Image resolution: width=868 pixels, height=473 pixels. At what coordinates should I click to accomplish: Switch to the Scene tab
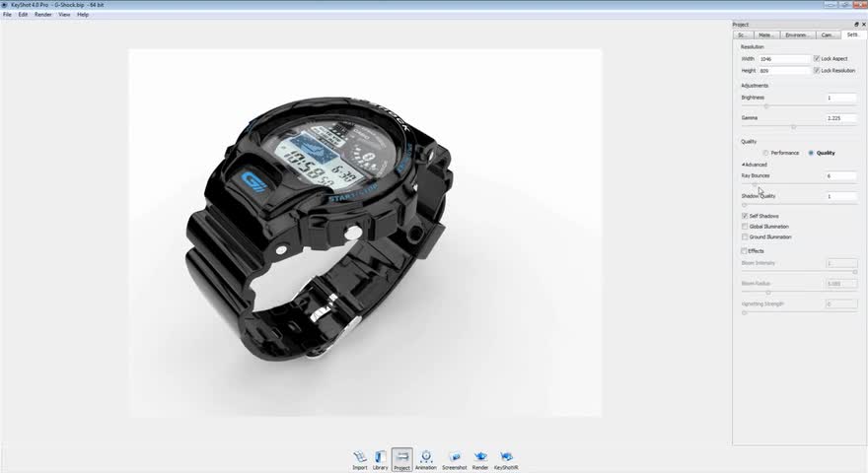click(x=742, y=34)
